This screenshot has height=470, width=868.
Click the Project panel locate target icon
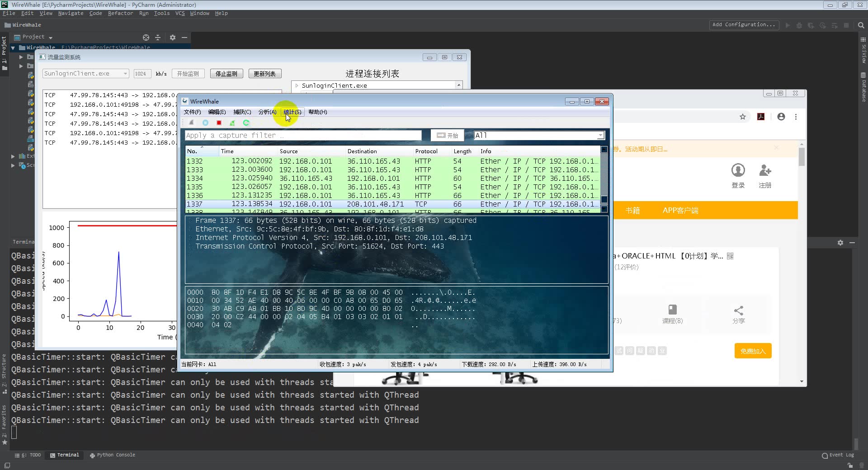(146, 38)
